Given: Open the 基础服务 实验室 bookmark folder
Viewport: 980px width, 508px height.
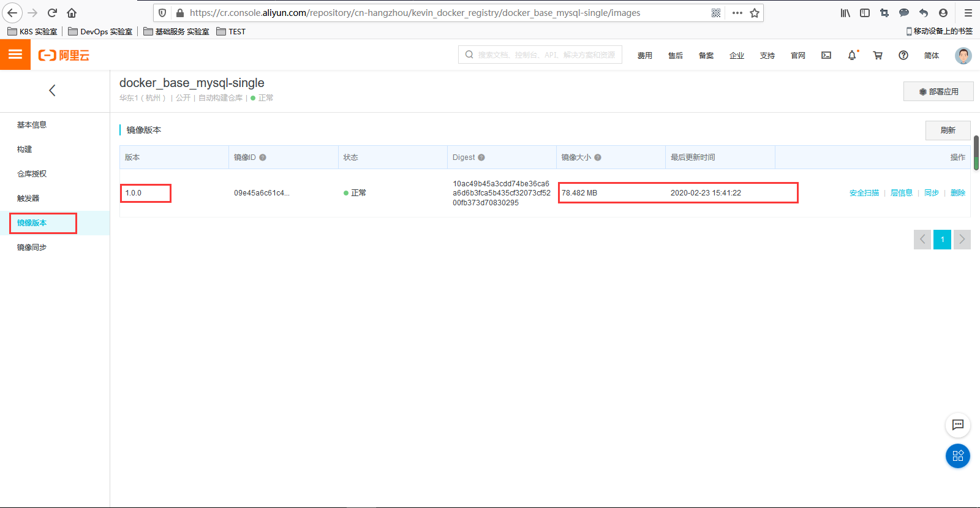Looking at the screenshot, I should (176, 31).
